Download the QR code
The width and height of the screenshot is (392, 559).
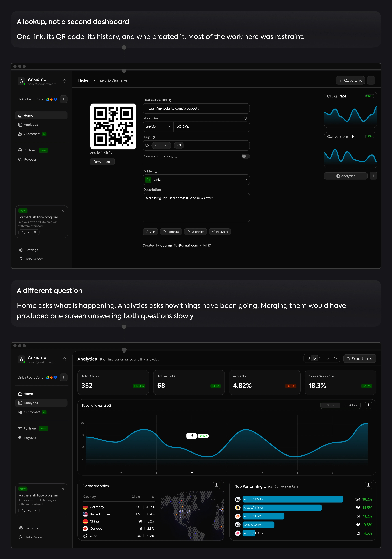tap(102, 162)
